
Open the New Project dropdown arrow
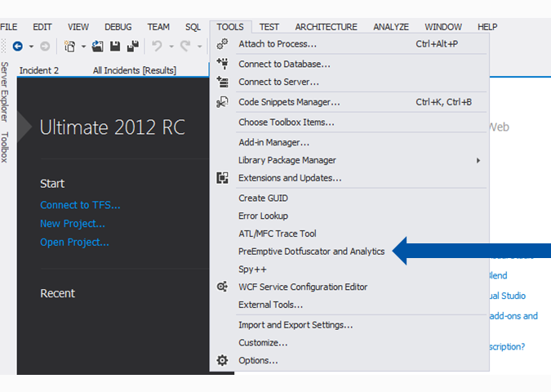click(x=83, y=47)
